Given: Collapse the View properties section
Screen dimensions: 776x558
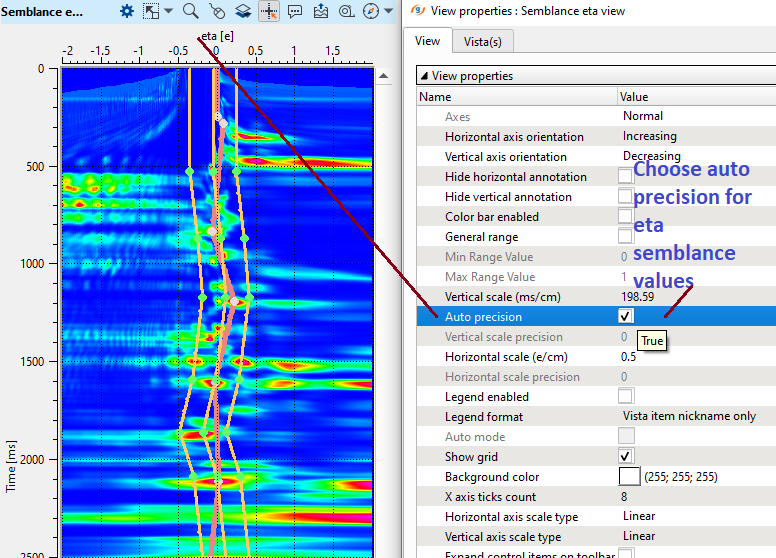Looking at the screenshot, I should pos(424,76).
